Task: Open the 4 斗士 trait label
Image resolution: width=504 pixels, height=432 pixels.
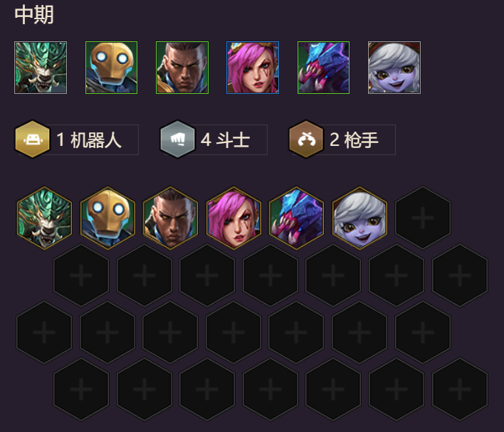Action: click(x=226, y=139)
